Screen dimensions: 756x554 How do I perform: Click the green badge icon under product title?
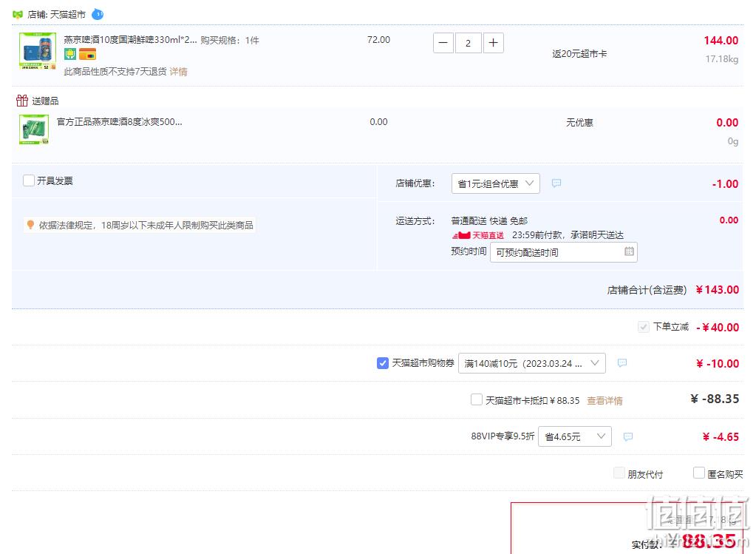click(70, 54)
